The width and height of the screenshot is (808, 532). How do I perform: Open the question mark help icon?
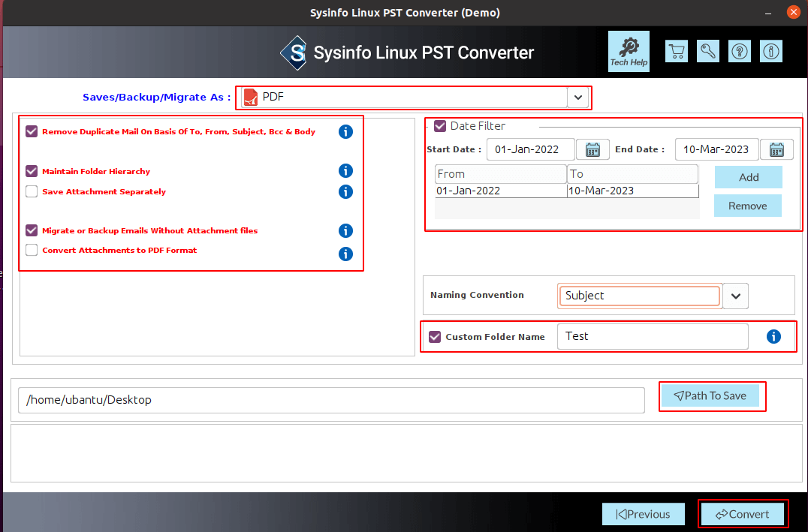pyautogui.click(x=740, y=51)
